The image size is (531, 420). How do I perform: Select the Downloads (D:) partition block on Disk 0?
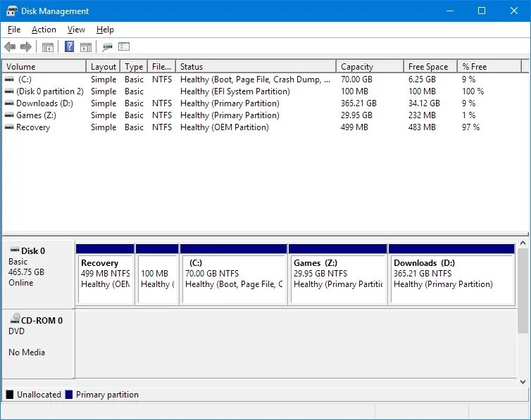[451, 274]
